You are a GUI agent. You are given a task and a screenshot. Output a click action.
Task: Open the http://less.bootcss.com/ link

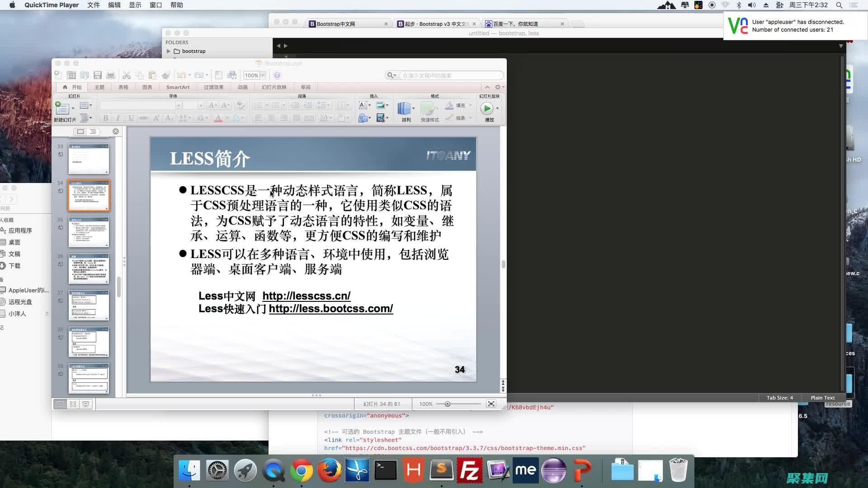[330, 309]
